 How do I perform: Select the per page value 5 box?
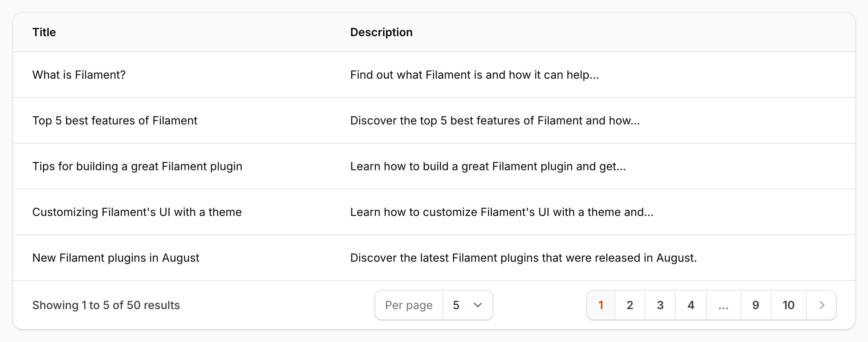(x=468, y=305)
